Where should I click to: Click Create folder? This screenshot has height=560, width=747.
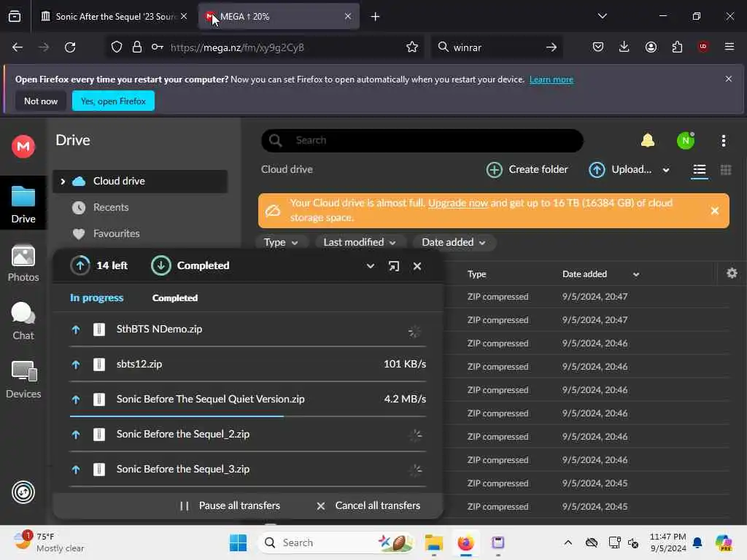[x=527, y=169]
